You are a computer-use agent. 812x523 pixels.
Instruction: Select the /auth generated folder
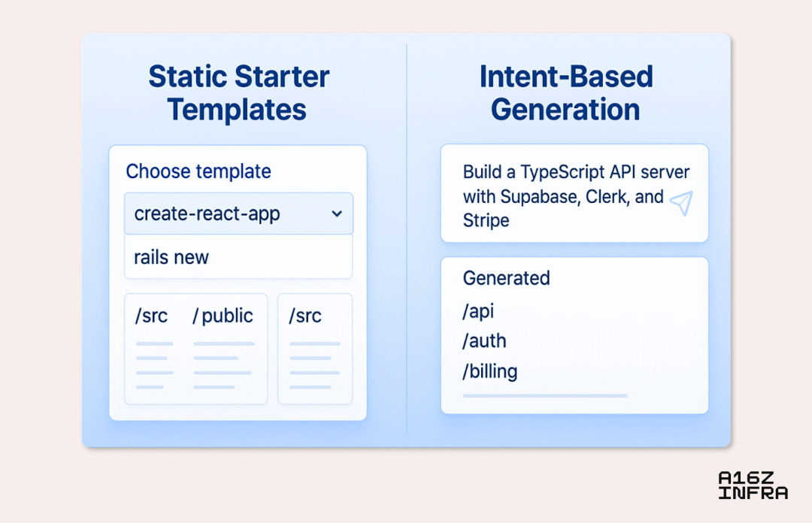[x=484, y=340]
